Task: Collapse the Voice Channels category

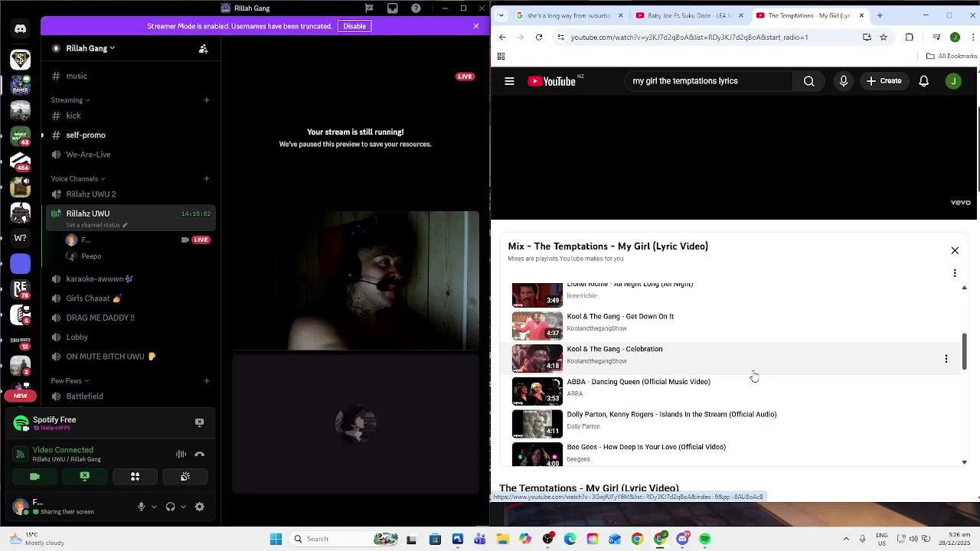Action: click(77, 179)
